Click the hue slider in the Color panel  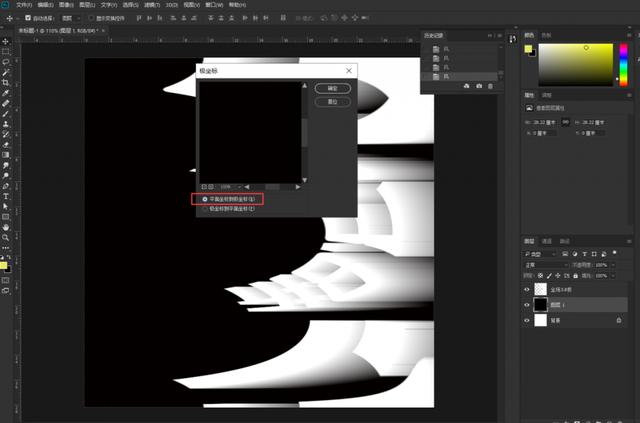tap(622, 65)
